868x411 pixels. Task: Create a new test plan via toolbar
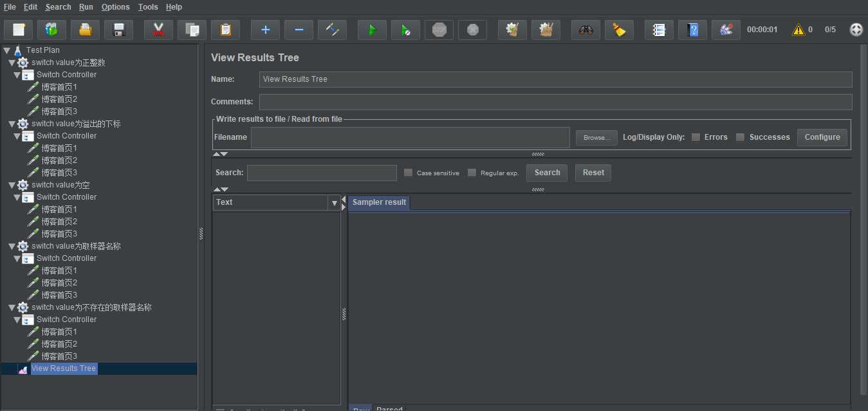(19, 30)
